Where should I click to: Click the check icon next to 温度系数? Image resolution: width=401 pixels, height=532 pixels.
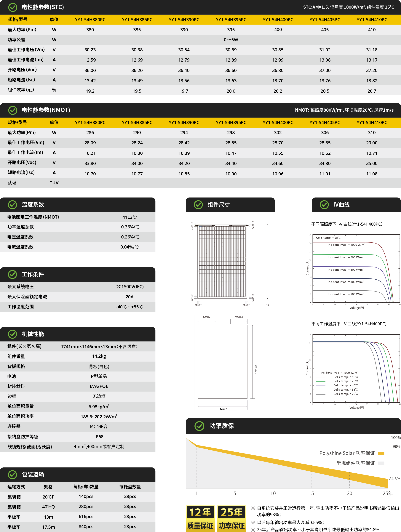click(12, 205)
